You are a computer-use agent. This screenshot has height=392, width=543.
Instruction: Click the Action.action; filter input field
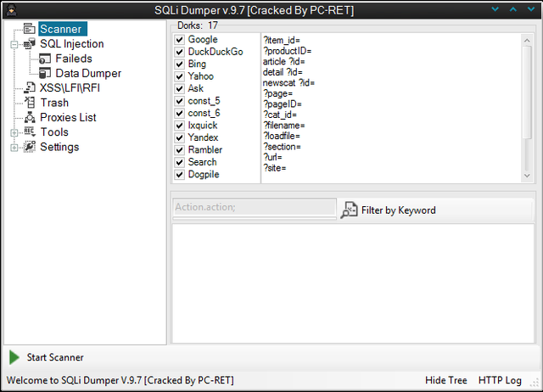[x=255, y=207]
